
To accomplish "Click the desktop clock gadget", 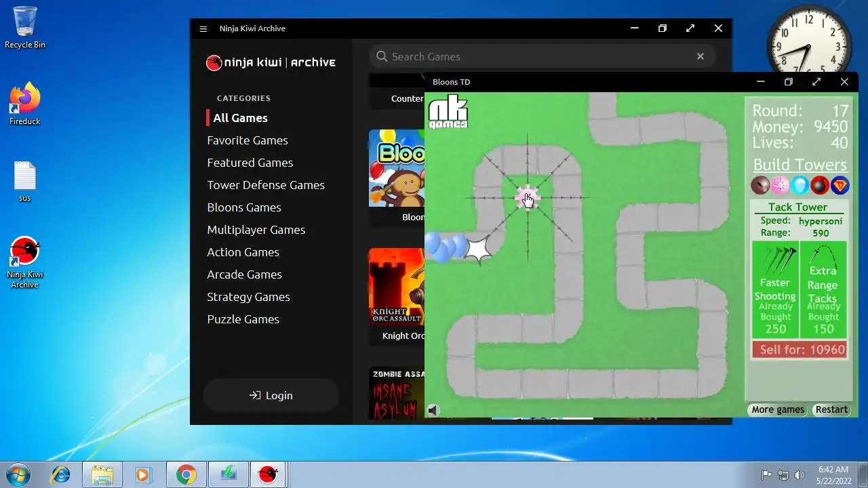I will pos(809,47).
